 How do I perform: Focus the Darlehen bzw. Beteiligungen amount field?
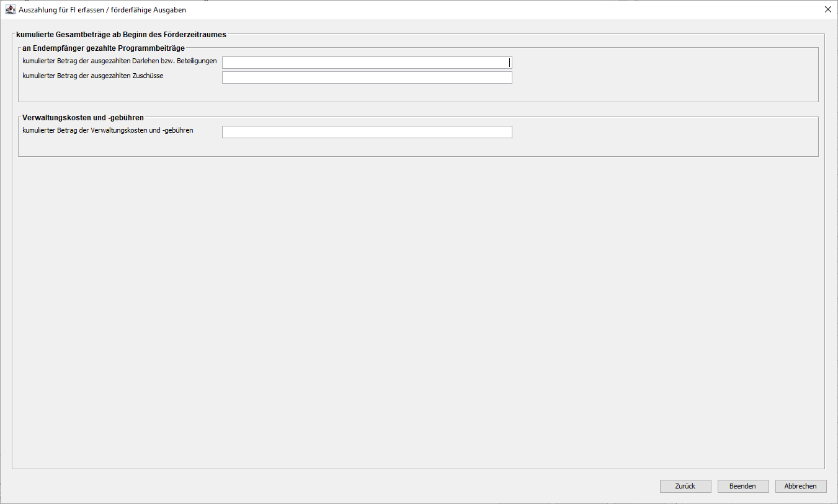coord(366,63)
